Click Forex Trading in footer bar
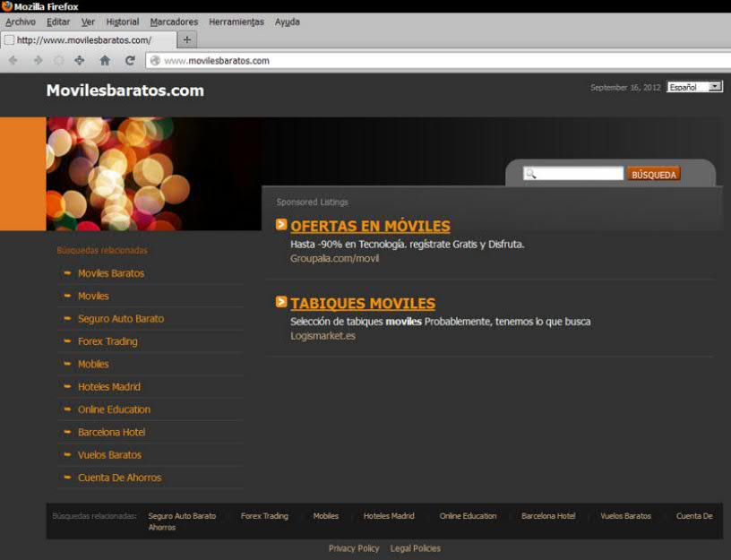 coord(264,516)
